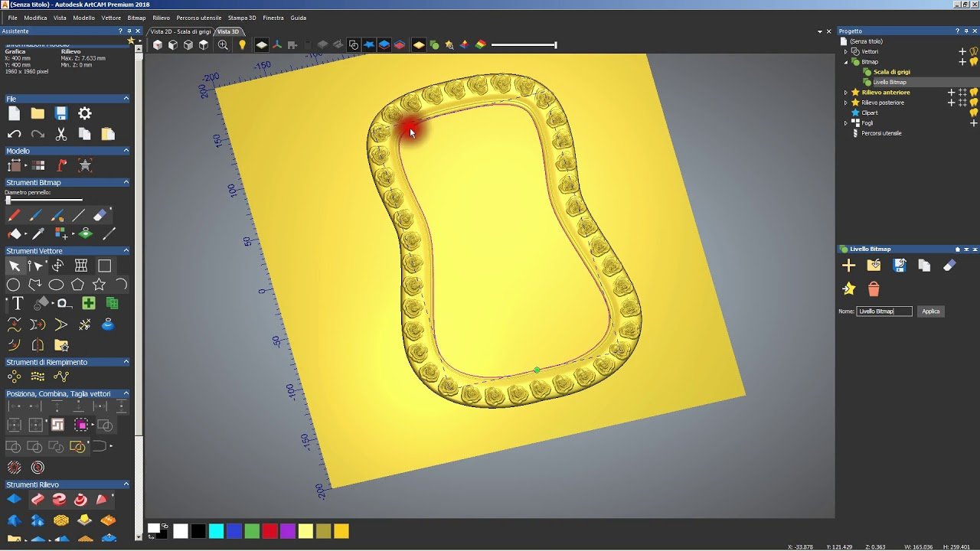Select the cyan color swatch
The image size is (980, 551).
pos(216,531)
